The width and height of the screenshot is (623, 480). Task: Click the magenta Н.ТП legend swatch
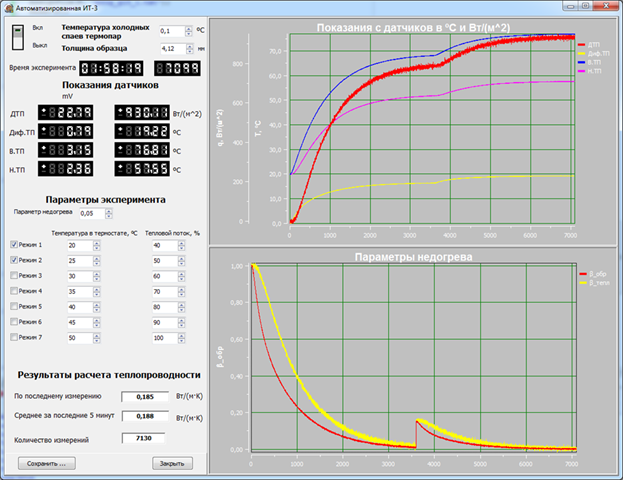tap(581, 71)
